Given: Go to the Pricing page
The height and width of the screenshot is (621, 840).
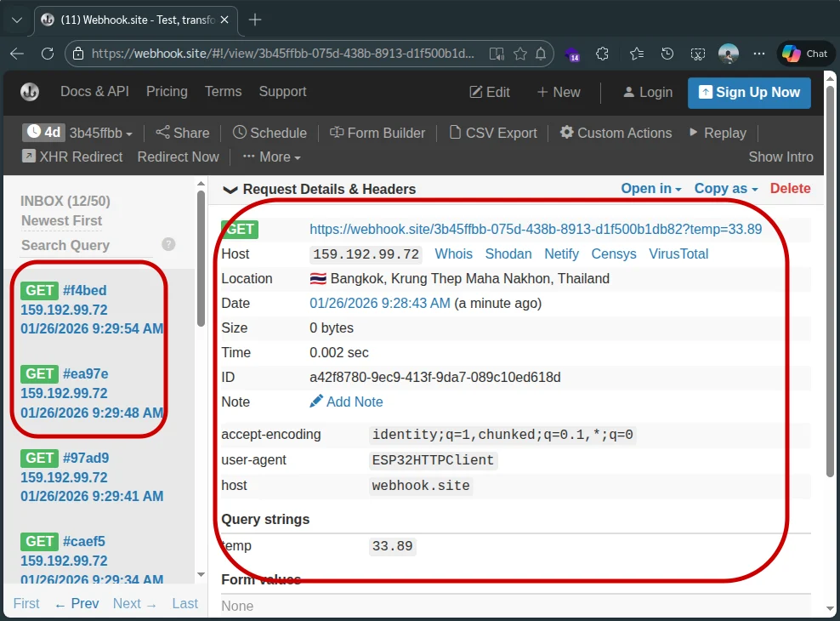Looking at the screenshot, I should click(x=167, y=92).
